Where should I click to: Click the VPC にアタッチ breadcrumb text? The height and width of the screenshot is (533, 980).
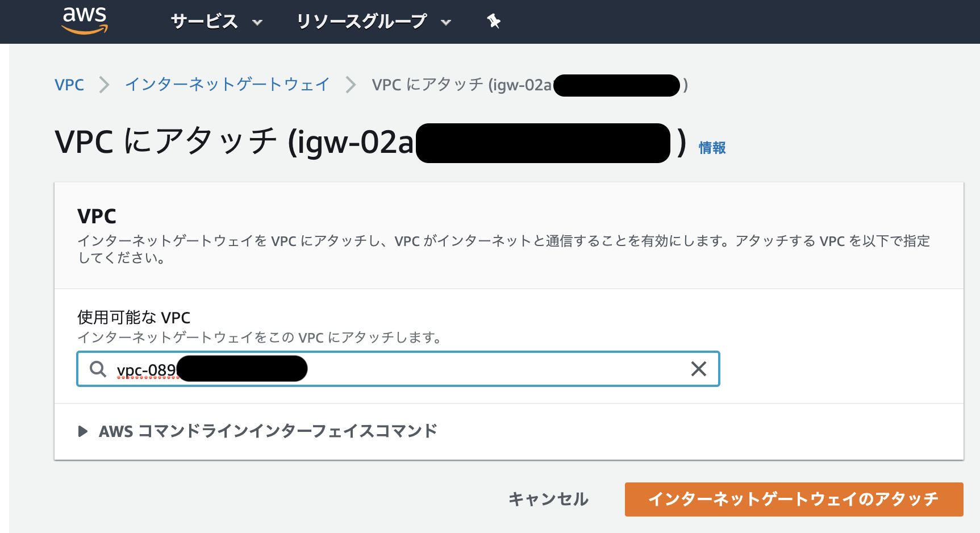(x=529, y=85)
